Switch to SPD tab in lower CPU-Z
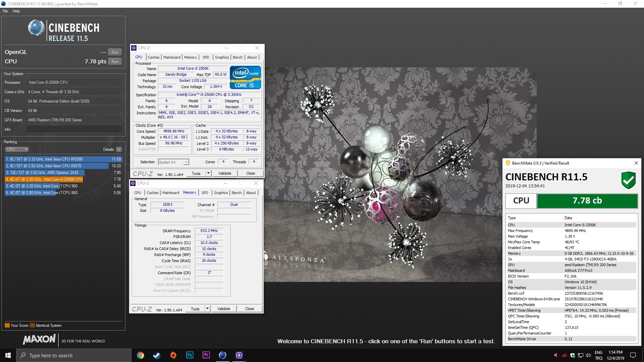Image resolution: width=644 pixels, height=362 pixels. [x=205, y=193]
